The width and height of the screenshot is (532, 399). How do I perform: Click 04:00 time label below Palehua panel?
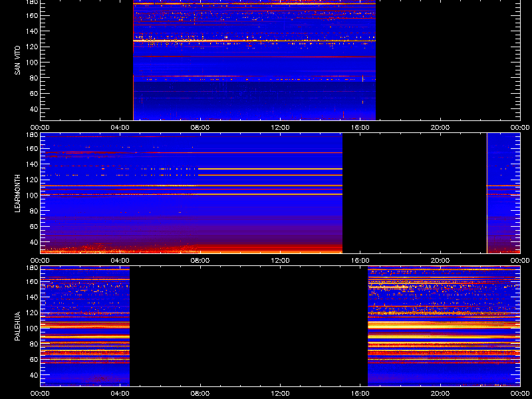click(120, 394)
